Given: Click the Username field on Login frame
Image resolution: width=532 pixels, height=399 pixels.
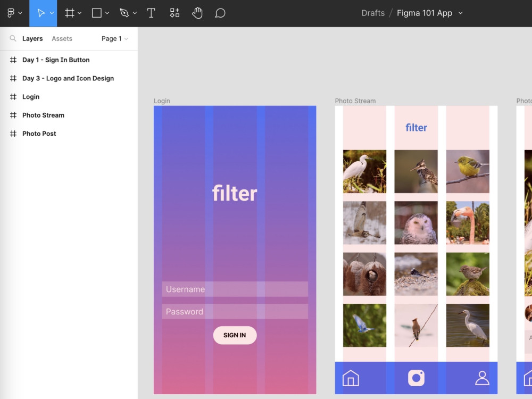Looking at the screenshot, I should point(235,289).
